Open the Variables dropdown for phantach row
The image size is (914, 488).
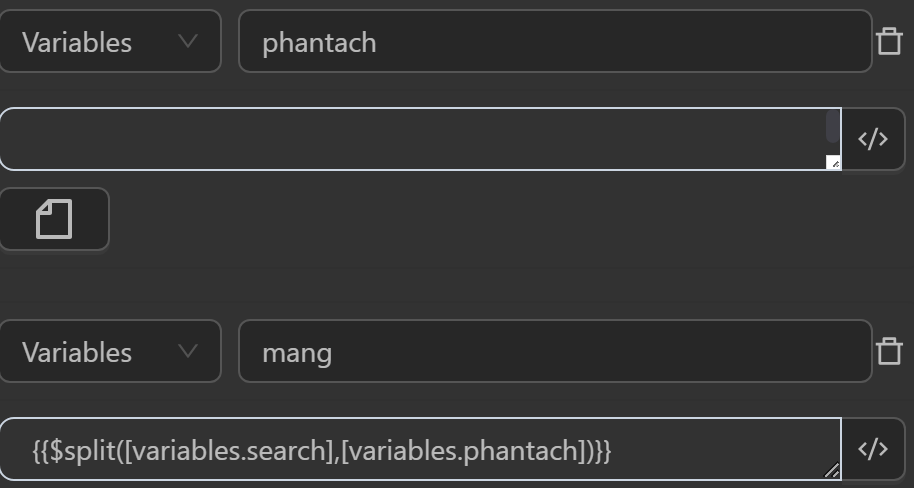pyautogui.click(x=109, y=42)
